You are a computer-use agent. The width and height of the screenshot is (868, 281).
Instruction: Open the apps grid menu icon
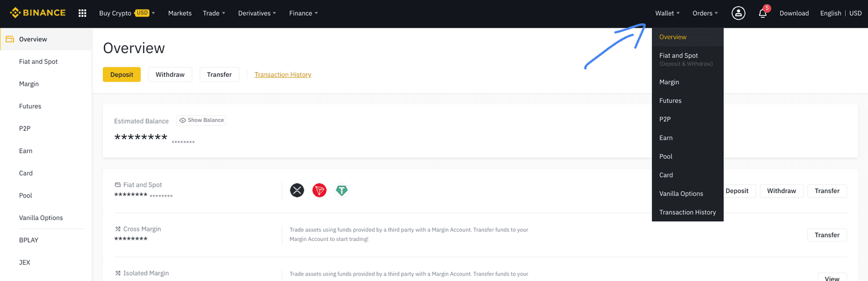[83, 13]
